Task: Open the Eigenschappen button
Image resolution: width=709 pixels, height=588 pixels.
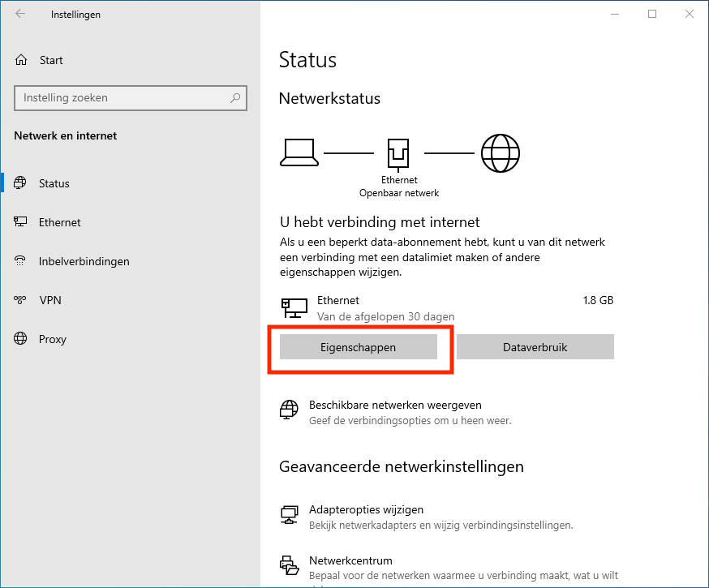Action: (359, 347)
